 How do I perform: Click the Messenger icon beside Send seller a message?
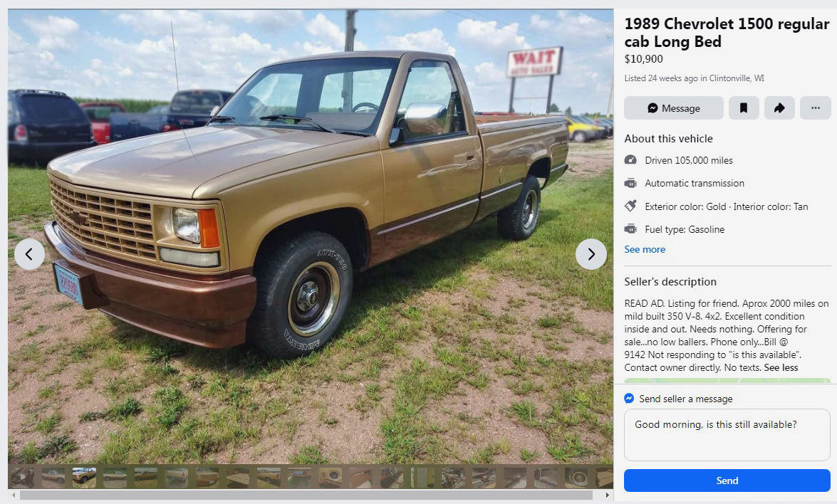coord(629,399)
